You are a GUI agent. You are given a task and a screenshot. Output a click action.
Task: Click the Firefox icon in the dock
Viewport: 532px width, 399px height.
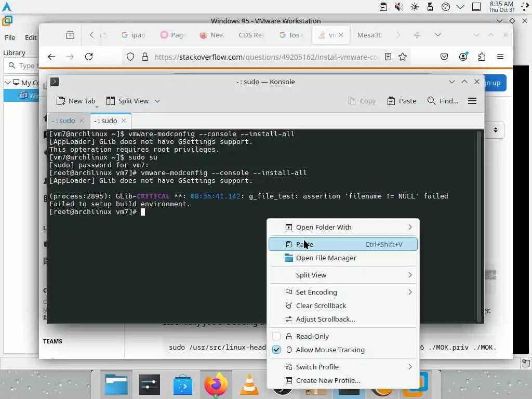216,385
